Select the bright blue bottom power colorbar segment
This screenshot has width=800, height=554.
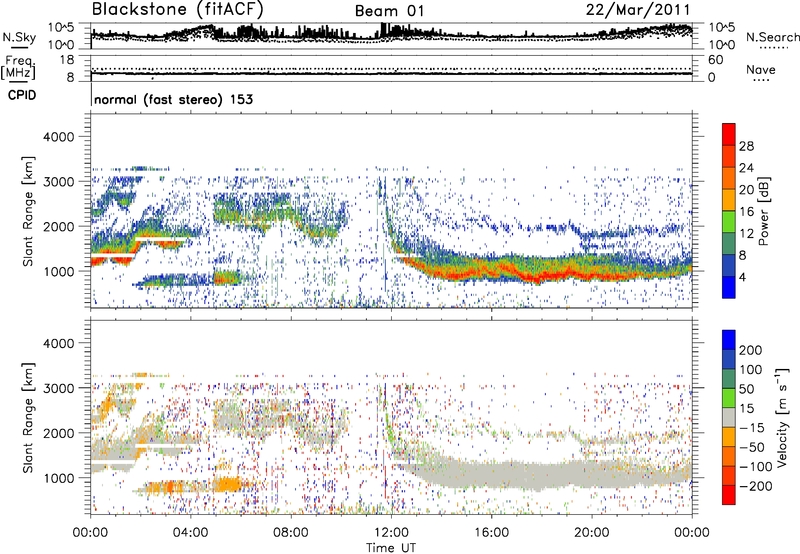pos(729,288)
